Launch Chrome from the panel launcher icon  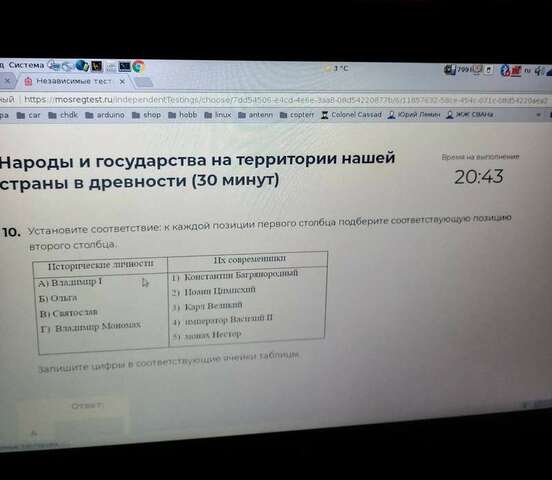pos(139,67)
